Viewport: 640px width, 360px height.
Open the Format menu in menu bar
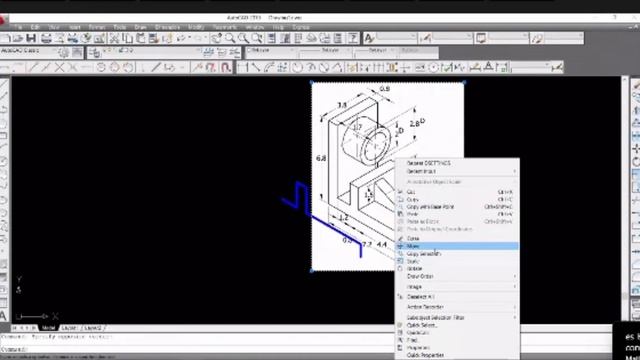(x=97, y=27)
